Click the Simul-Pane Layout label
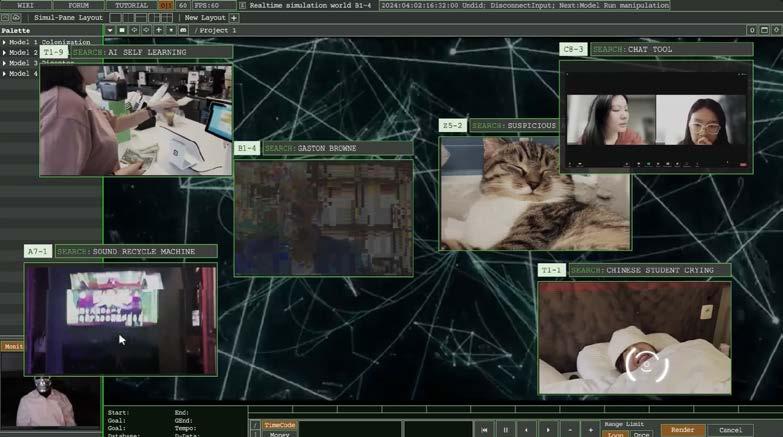Screen dimensions: 783x437 click(x=68, y=17)
